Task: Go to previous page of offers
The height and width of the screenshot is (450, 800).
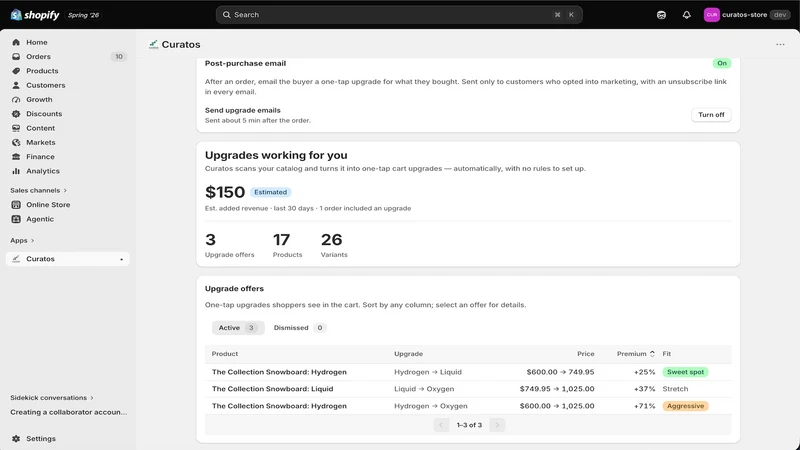Action: (441, 424)
